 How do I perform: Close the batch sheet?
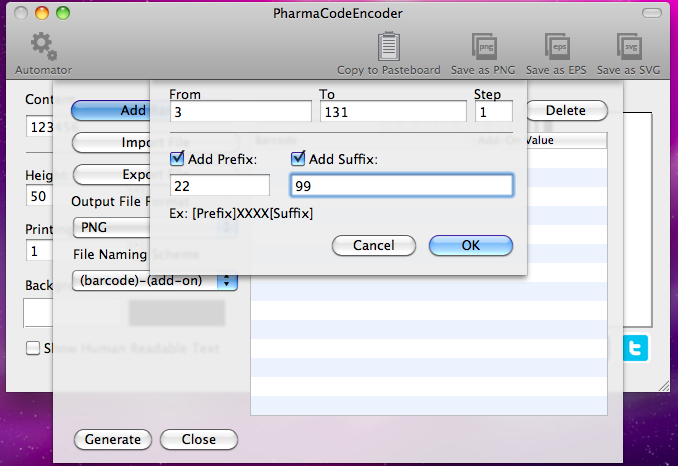[199, 439]
